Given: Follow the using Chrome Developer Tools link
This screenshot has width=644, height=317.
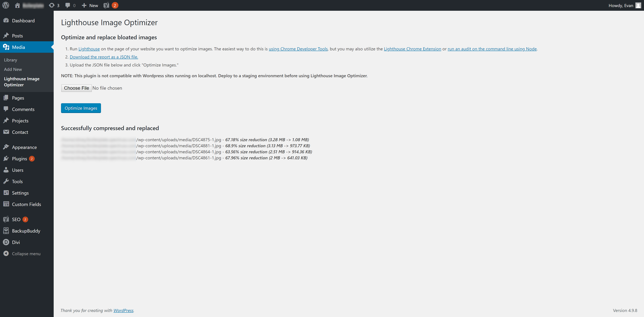Looking at the screenshot, I should coord(298,49).
